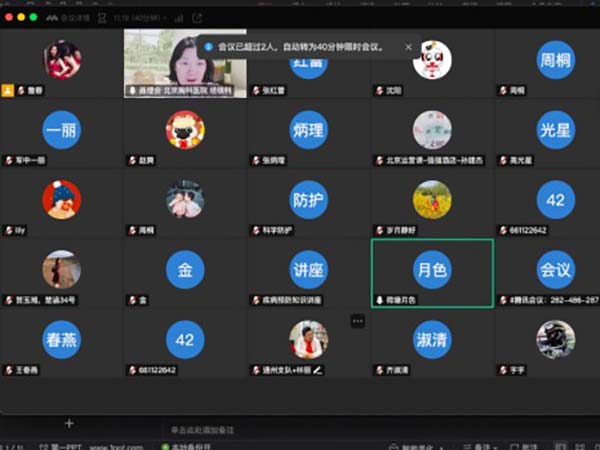Click the muted mic icon beside 科学防护
The width and height of the screenshot is (600, 450).
(256, 230)
